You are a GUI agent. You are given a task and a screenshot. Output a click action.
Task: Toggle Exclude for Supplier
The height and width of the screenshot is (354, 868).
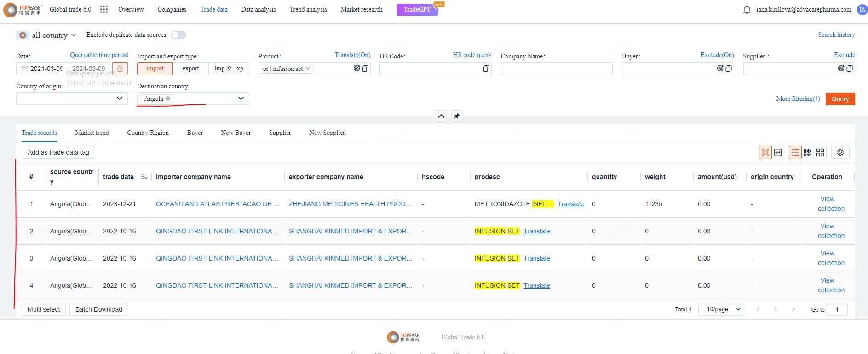(x=845, y=55)
